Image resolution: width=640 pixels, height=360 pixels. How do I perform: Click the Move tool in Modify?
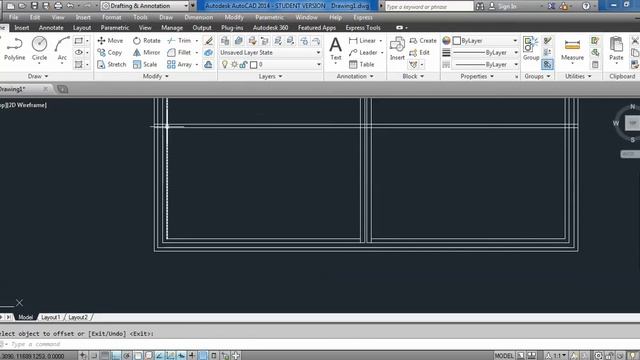110,40
